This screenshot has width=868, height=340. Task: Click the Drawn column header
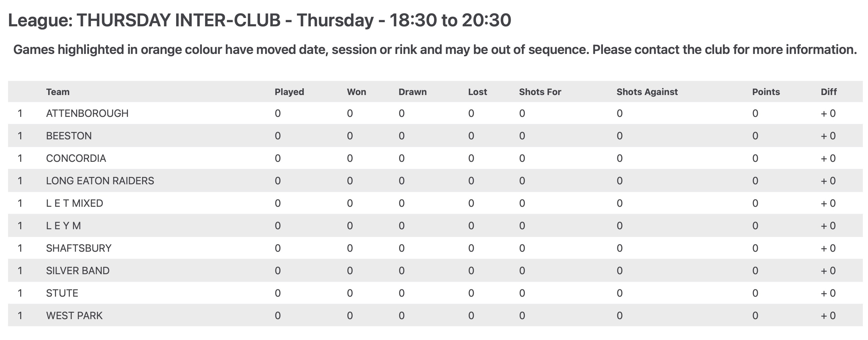(x=412, y=92)
